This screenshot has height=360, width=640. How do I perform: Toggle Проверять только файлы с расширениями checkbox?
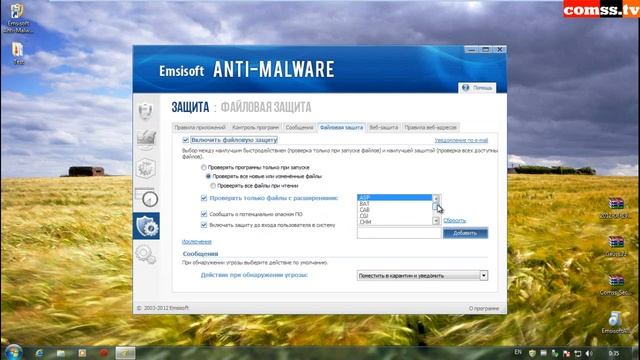pos(204,198)
